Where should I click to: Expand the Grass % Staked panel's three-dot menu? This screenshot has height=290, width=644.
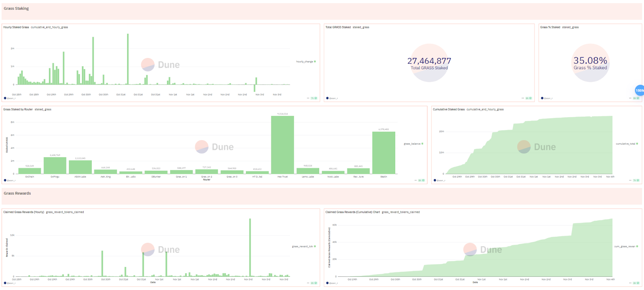pyautogui.click(x=630, y=98)
